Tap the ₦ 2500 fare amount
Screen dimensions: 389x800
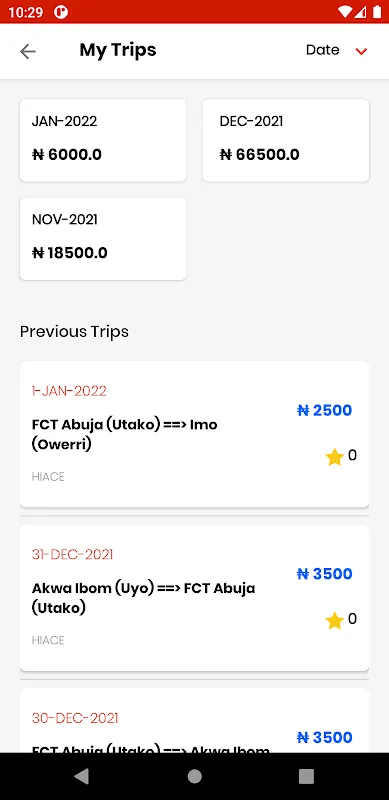[325, 410]
